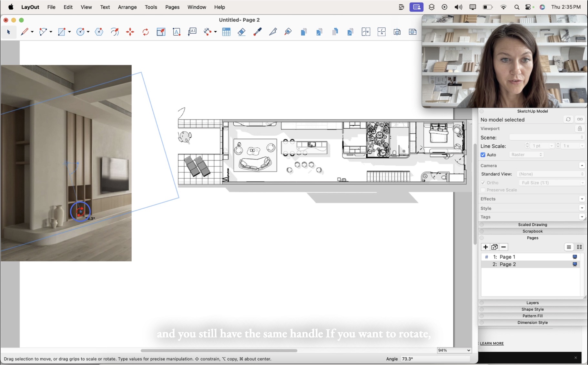Expand the Effects section
The height and width of the screenshot is (365, 588).
coord(583,199)
